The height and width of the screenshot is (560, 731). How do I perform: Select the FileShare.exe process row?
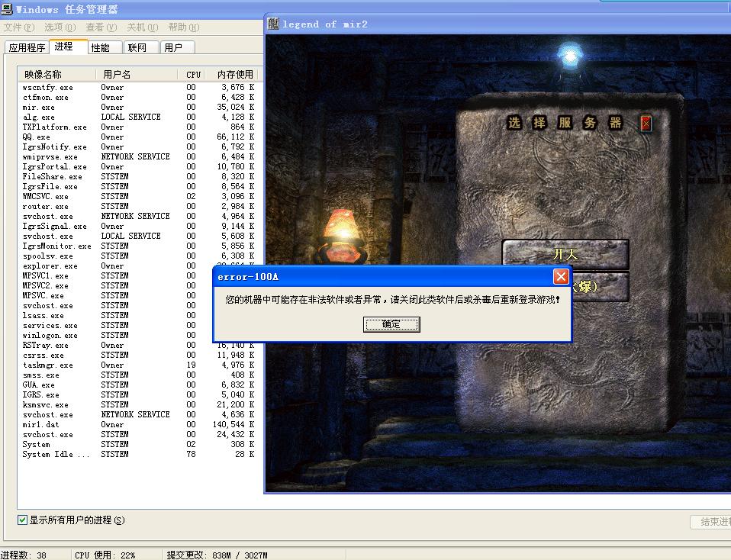[138, 177]
